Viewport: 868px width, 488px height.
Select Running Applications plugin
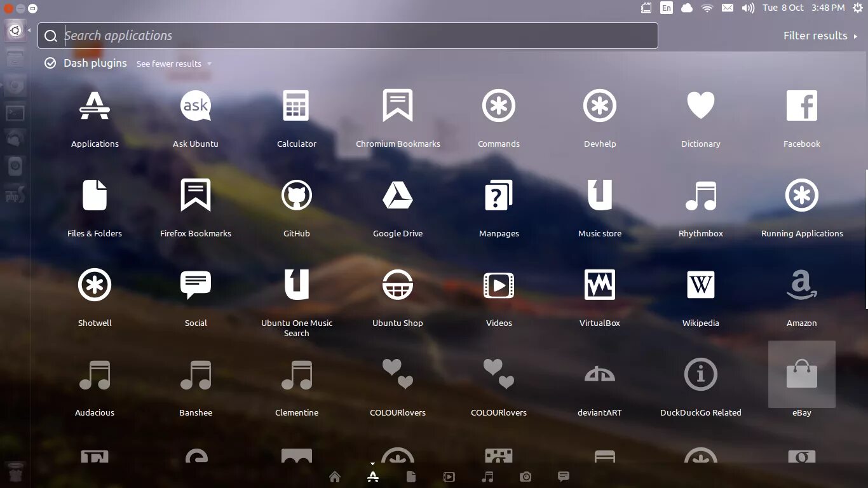coord(802,195)
